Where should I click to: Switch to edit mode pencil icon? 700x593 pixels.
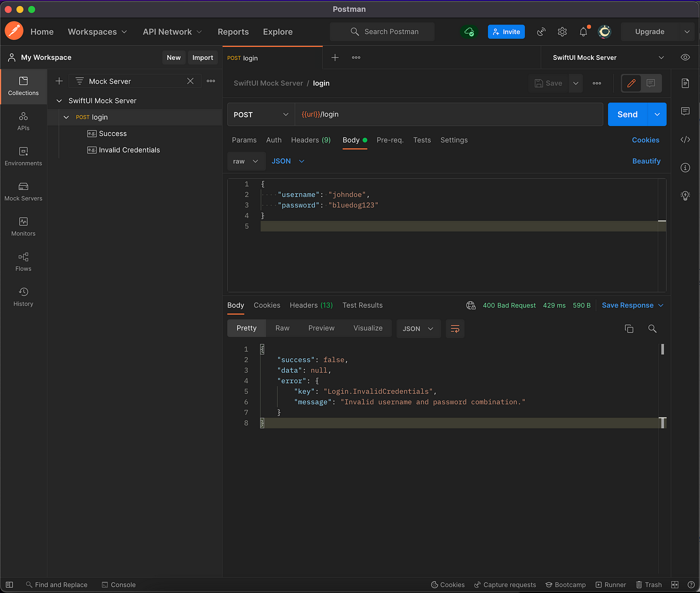631,83
